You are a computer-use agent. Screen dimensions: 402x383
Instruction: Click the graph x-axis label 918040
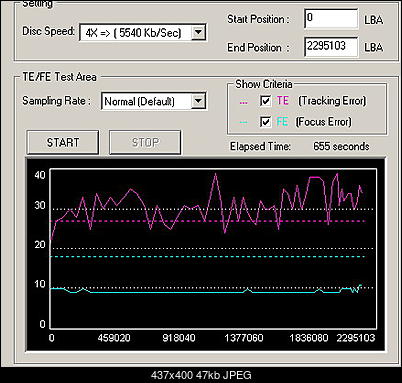pos(179,338)
